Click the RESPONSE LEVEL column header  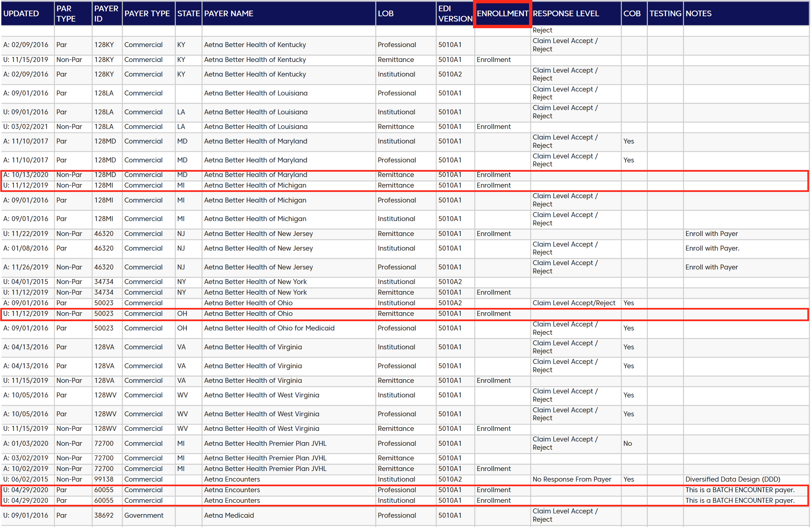566,14
